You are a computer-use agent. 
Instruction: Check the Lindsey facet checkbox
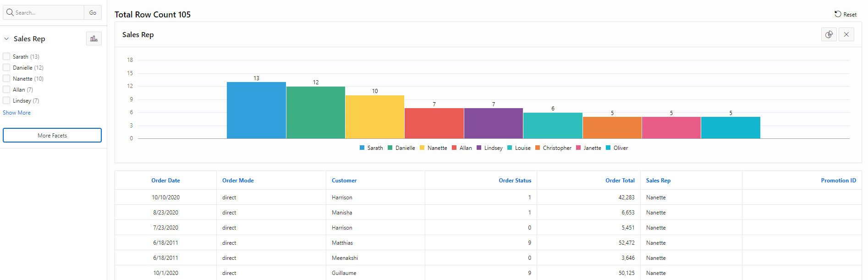coord(6,100)
